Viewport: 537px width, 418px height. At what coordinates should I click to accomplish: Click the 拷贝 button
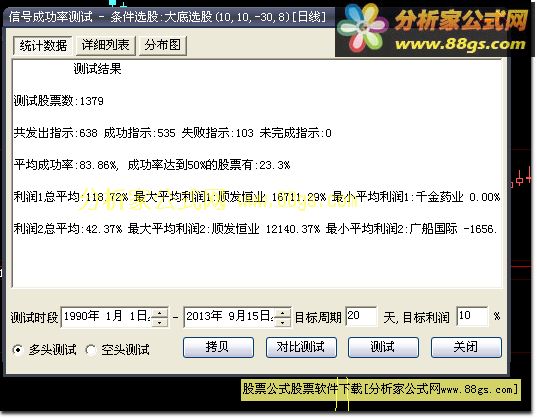(x=218, y=347)
